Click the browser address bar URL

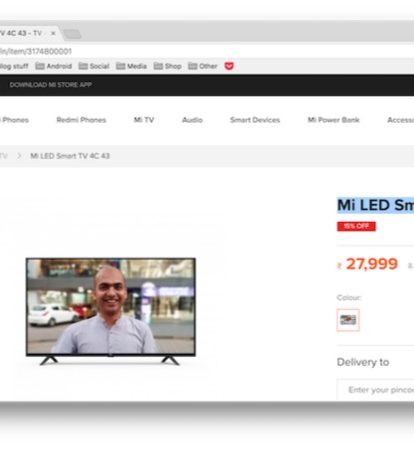[36, 51]
